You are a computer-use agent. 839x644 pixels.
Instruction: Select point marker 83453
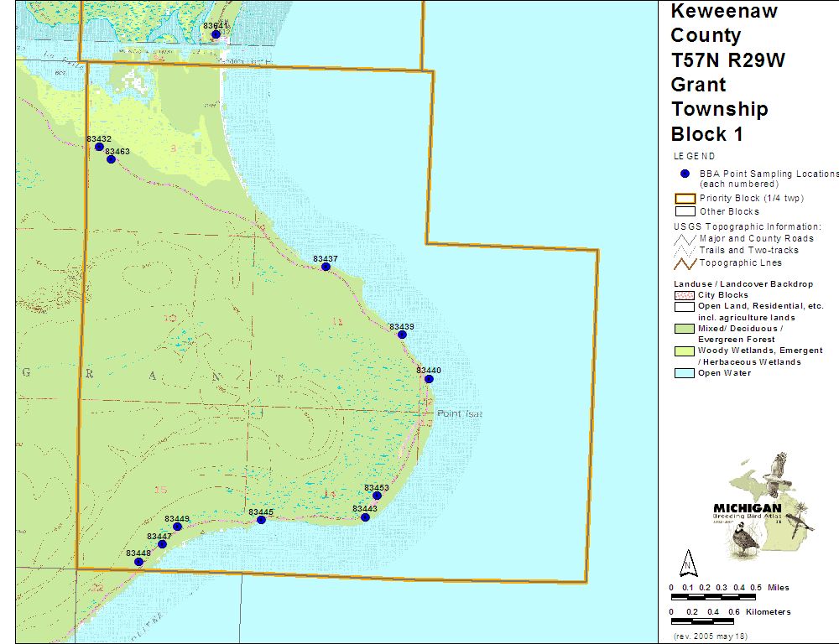(x=377, y=496)
